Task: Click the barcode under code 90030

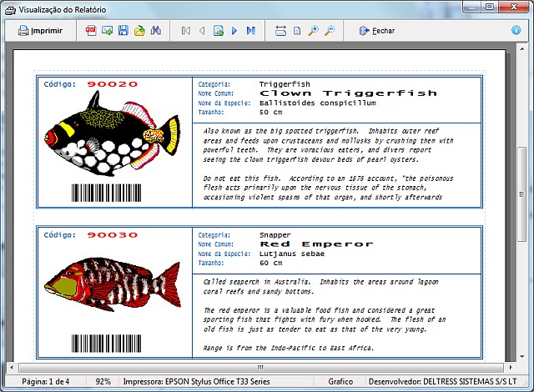Action: pos(106,344)
